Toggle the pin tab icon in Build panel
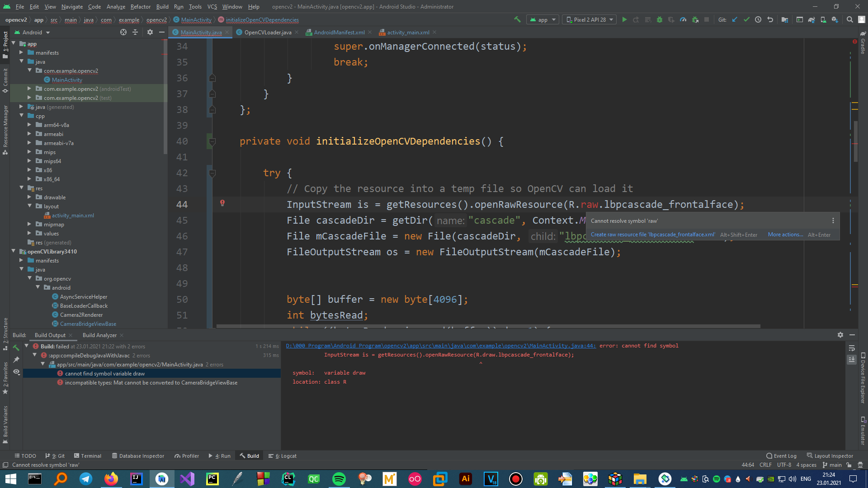 (x=16, y=359)
